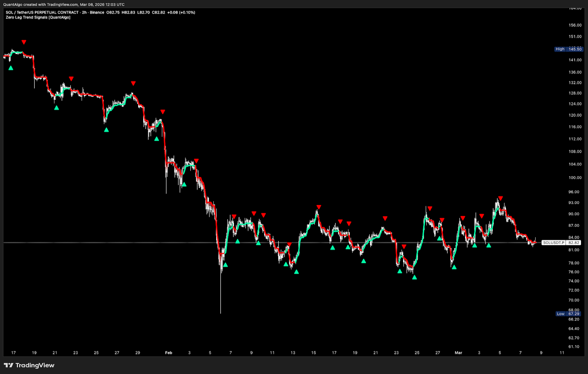This screenshot has height=374, width=588.
Task: Click the 13 label on the date axis
Action: [293, 353]
